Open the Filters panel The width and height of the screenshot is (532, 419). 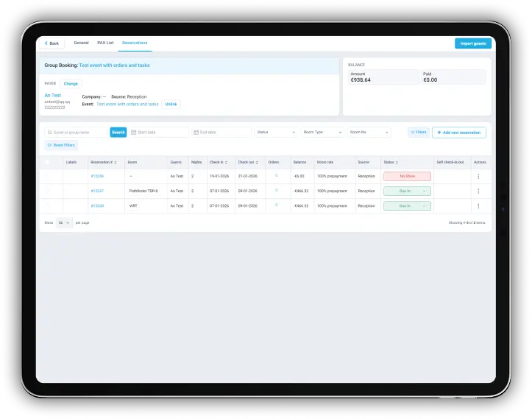pos(419,132)
